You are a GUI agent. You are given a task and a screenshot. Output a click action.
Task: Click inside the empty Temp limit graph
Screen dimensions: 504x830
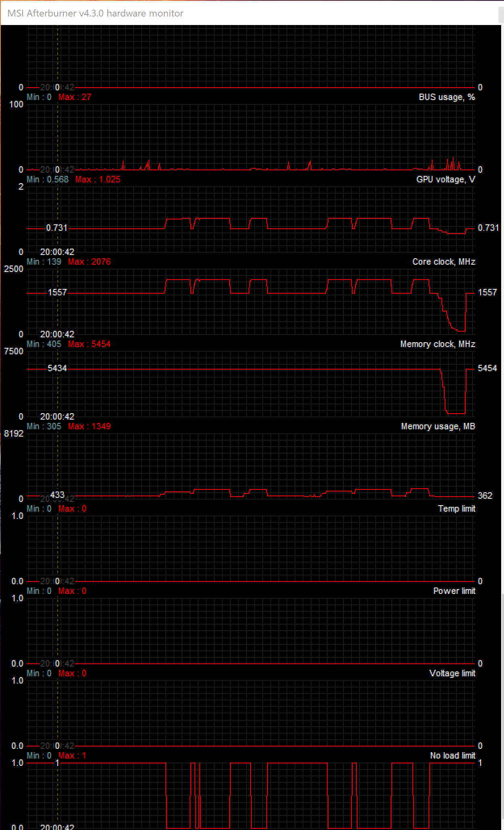pyautogui.click(x=251, y=549)
